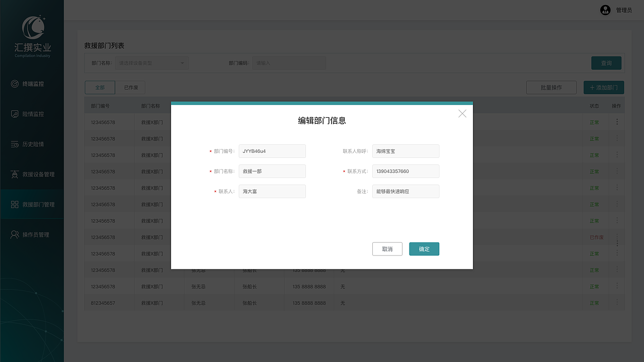Select the 联系方式 phone field
644x362 pixels.
pos(406,171)
